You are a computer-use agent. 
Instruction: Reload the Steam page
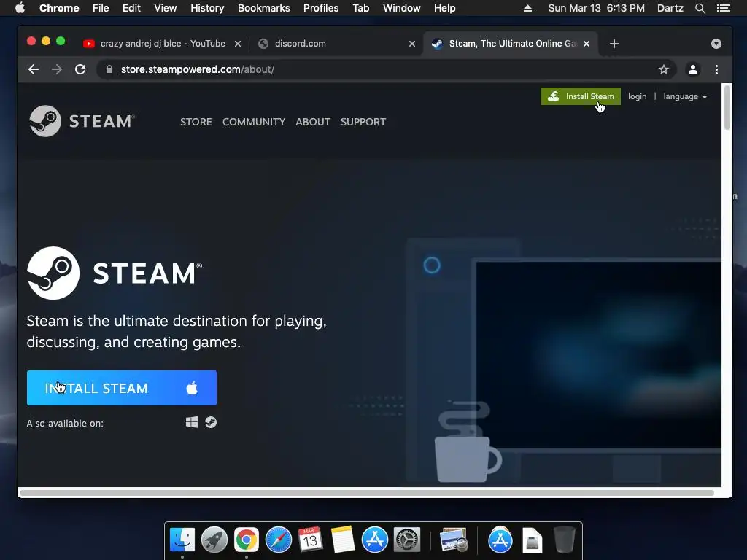pyautogui.click(x=80, y=69)
